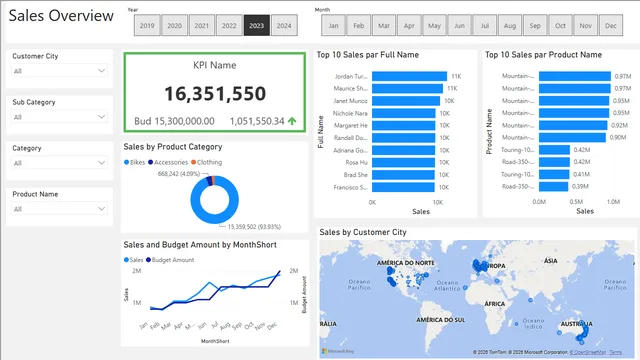
Task: Filter by month Sep
Action: coord(535,25)
